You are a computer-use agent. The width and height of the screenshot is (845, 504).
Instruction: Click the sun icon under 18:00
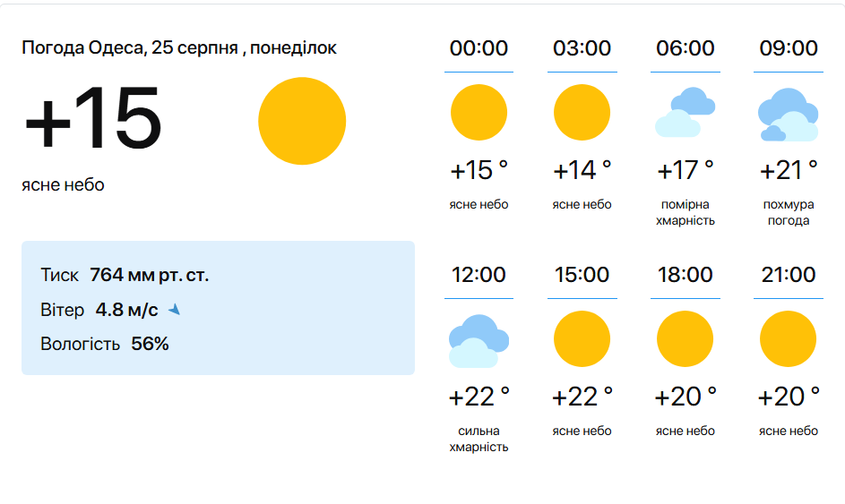[685, 339]
